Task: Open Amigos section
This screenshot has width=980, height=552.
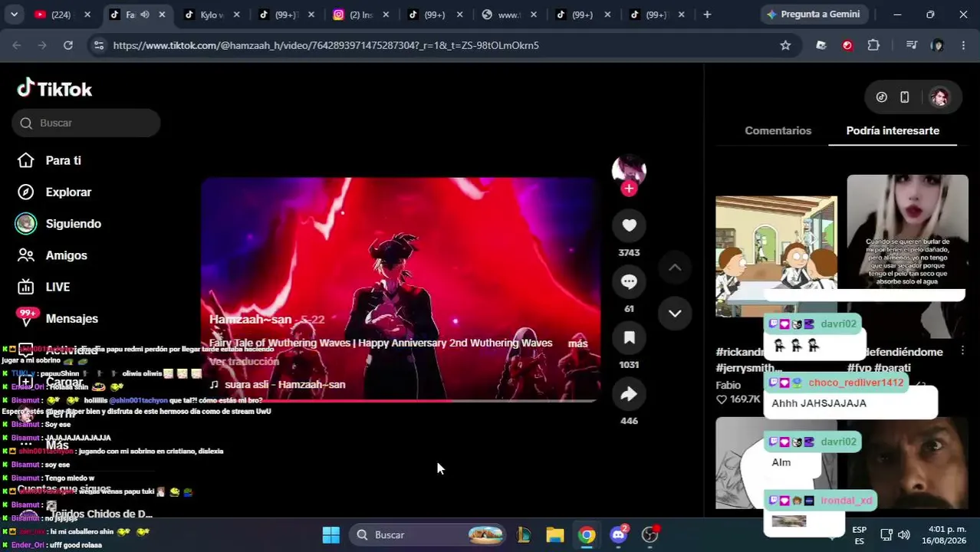Action: (52, 255)
